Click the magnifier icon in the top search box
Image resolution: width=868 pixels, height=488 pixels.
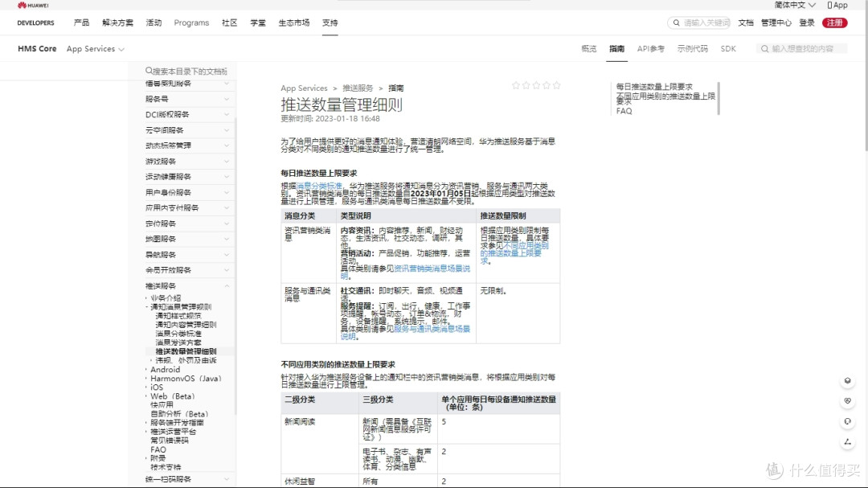pos(676,23)
